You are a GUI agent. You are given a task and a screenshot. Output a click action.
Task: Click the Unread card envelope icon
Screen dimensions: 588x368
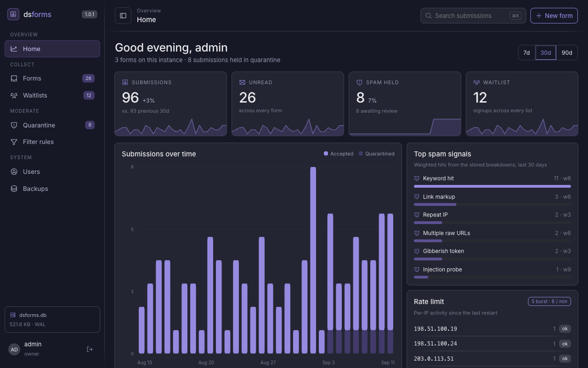(x=242, y=82)
